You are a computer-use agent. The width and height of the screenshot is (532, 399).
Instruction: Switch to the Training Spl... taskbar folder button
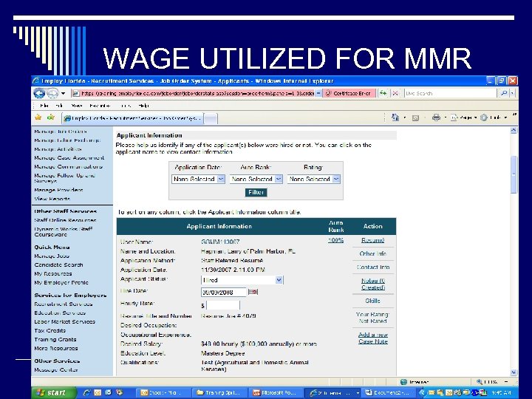tap(219, 392)
